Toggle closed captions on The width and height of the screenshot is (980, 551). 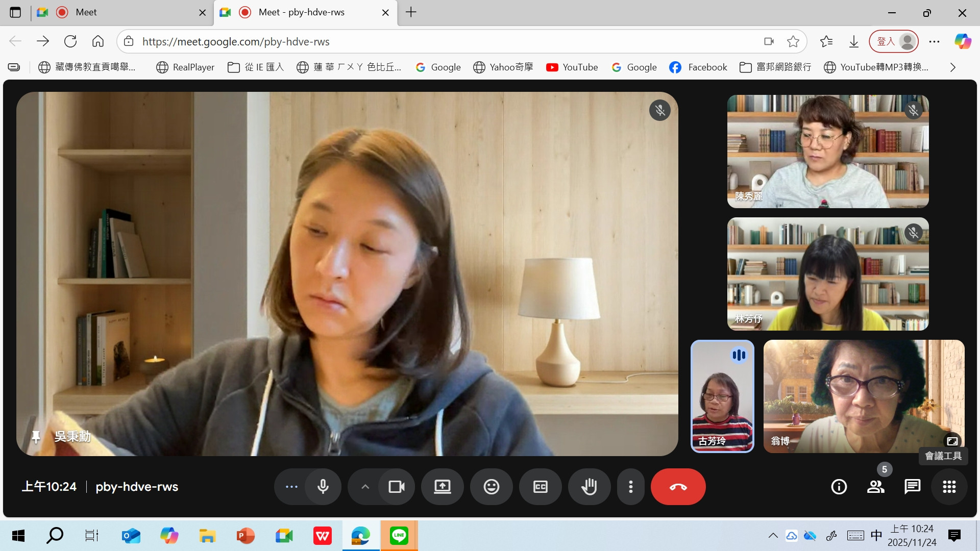tap(540, 487)
